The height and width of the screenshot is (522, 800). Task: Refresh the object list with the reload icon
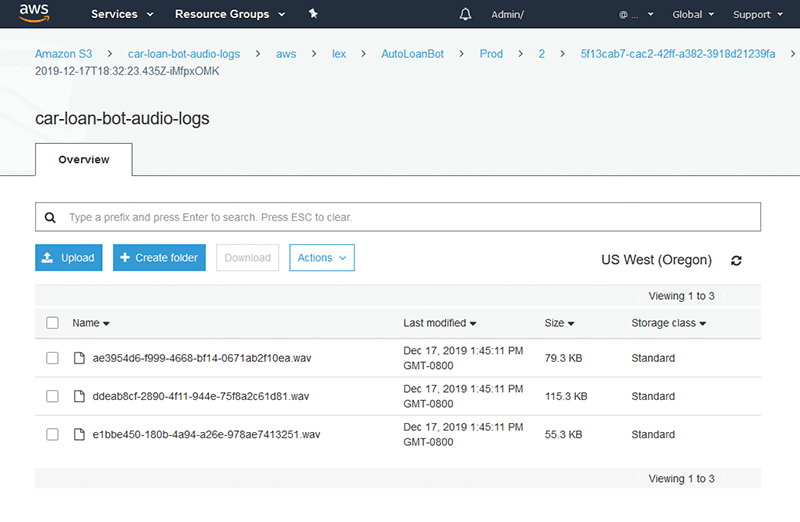coord(736,261)
